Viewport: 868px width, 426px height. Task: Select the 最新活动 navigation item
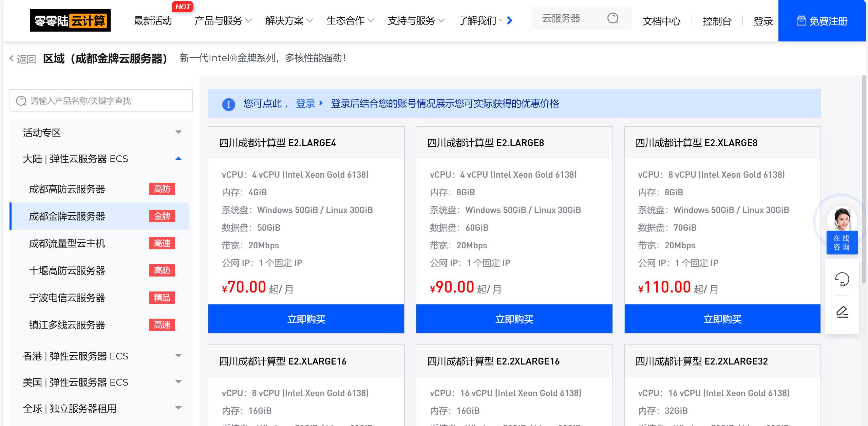153,21
